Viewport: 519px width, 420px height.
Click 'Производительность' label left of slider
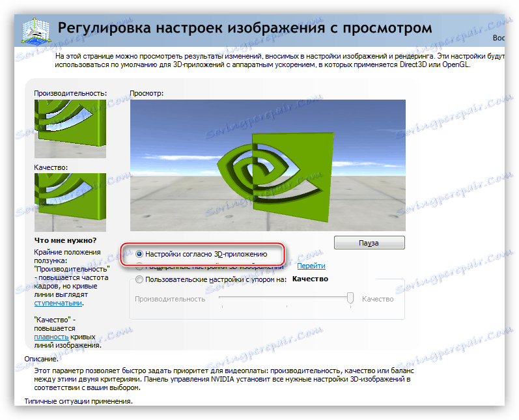[x=170, y=299]
